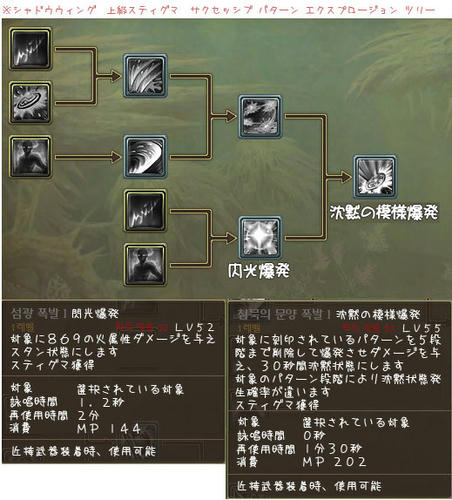Click the 沈黙の模様爆発 final skill icon
The width and height of the screenshot is (452, 500).
375,177
